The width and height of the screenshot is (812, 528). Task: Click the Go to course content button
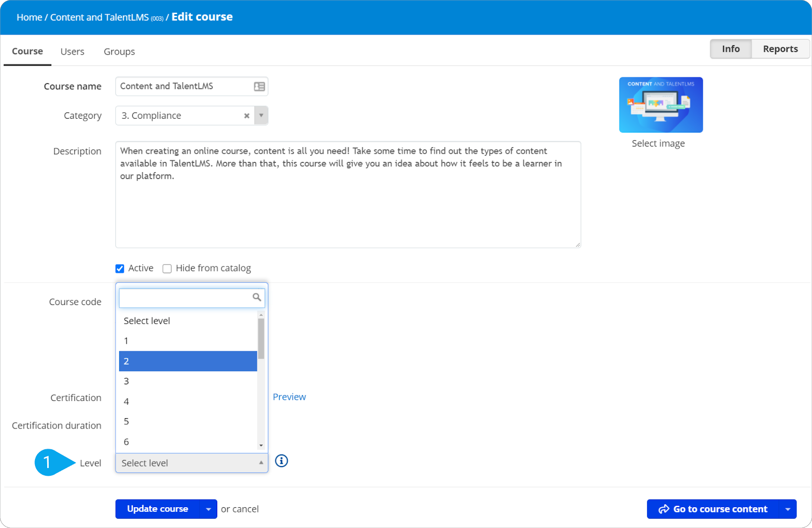[x=713, y=509]
